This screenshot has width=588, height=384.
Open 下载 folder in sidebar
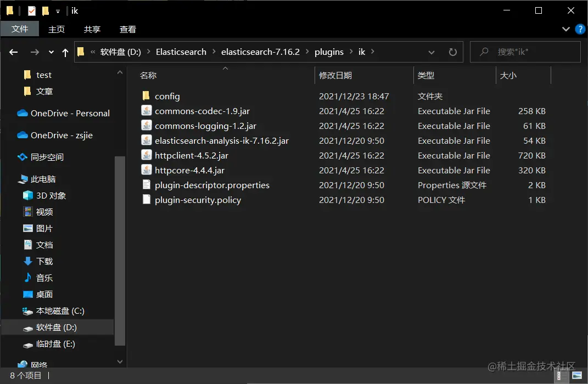click(x=38, y=262)
